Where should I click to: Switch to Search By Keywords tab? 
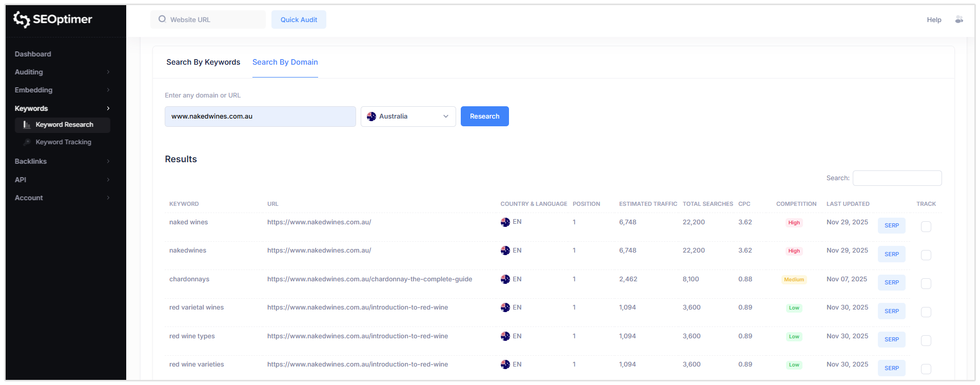point(203,62)
